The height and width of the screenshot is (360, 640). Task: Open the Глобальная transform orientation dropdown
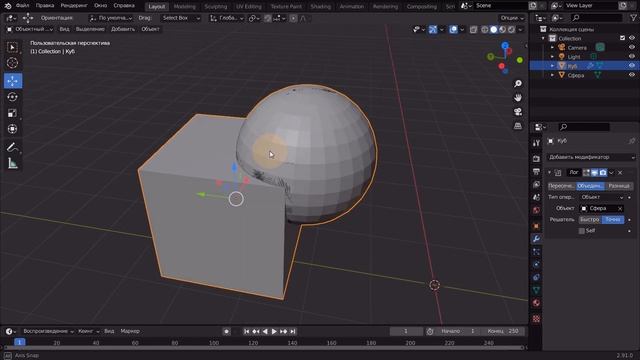(x=227, y=18)
